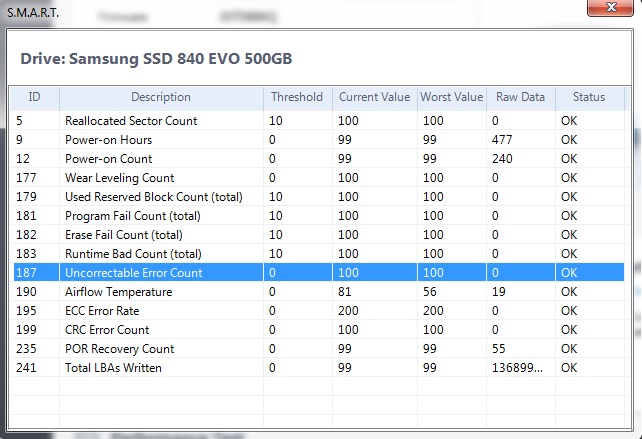Click the Threshold column header
This screenshot has width=642, height=439.
[297, 97]
